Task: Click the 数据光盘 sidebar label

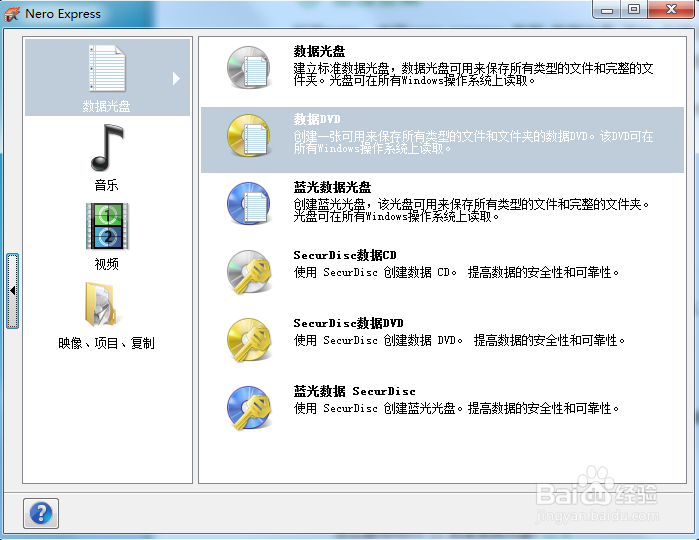Action: coord(107,106)
